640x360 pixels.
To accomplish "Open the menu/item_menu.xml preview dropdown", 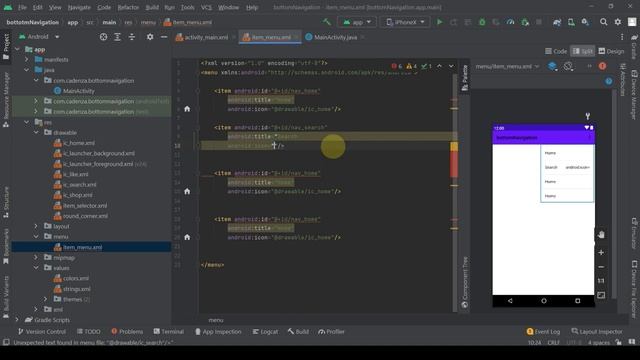I will (x=507, y=66).
